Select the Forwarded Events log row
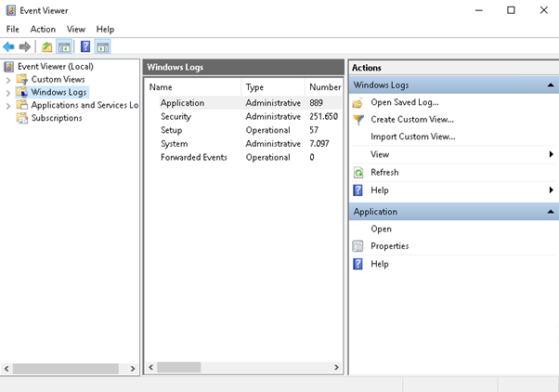 (x=244, y=157)
